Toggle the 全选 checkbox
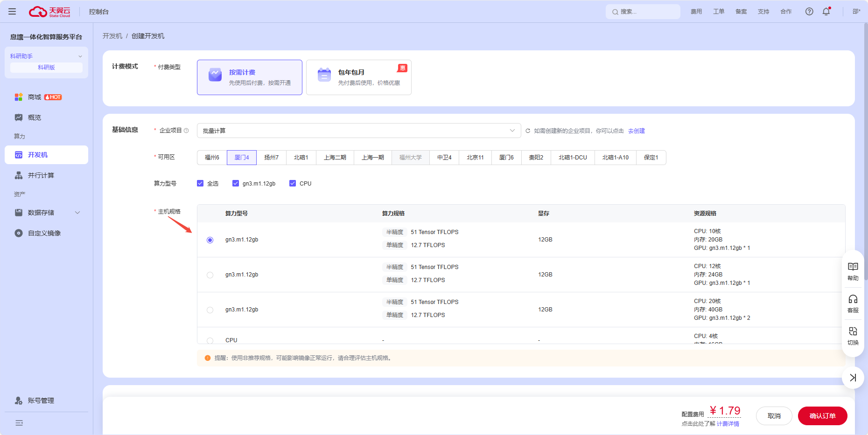The width and height of the screenshot is (868, 435). coord(200,183)
